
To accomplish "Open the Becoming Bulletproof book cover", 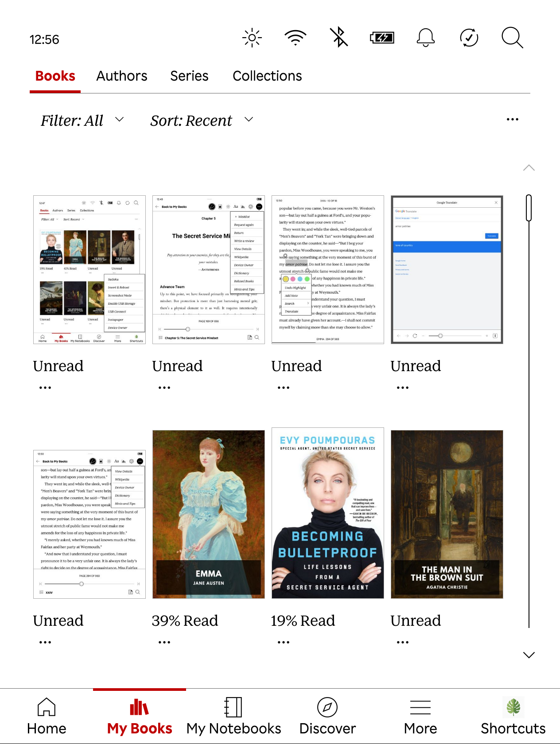I will [328, 513].
